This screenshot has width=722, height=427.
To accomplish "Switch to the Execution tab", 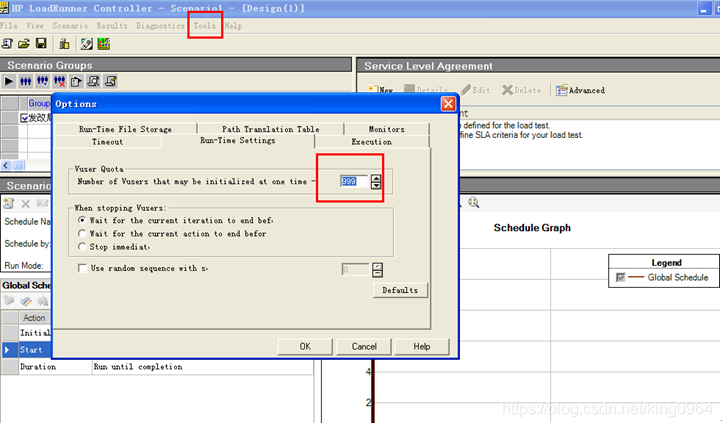I will click(x=372, y=142).
